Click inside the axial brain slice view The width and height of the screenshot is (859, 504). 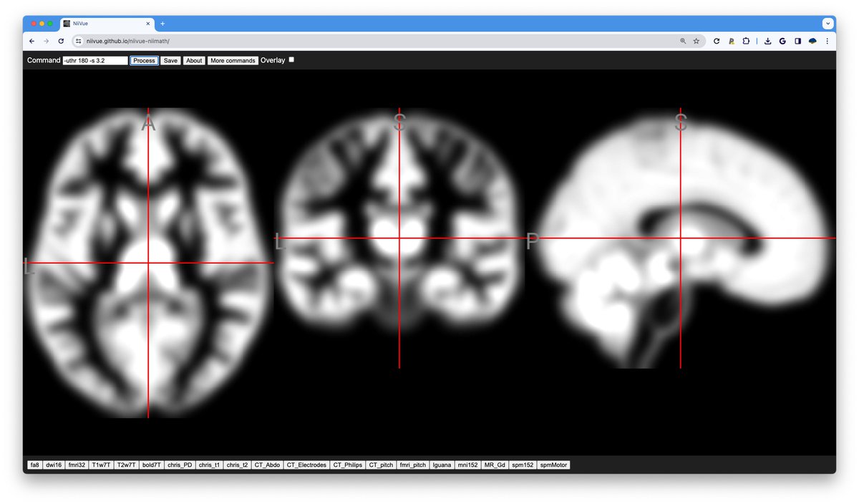148,263
